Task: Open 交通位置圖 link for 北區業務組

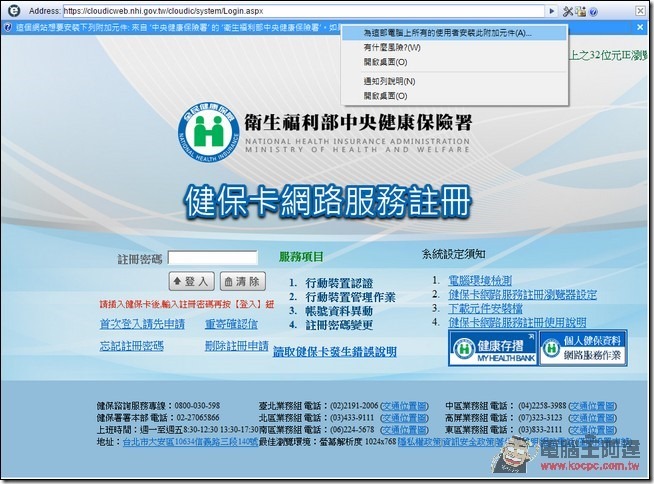Action: pyautogui.click(x=404, y=418)
